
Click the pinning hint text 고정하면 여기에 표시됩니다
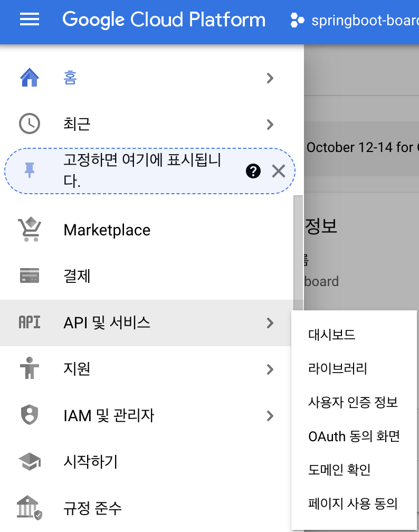(142, 170)
